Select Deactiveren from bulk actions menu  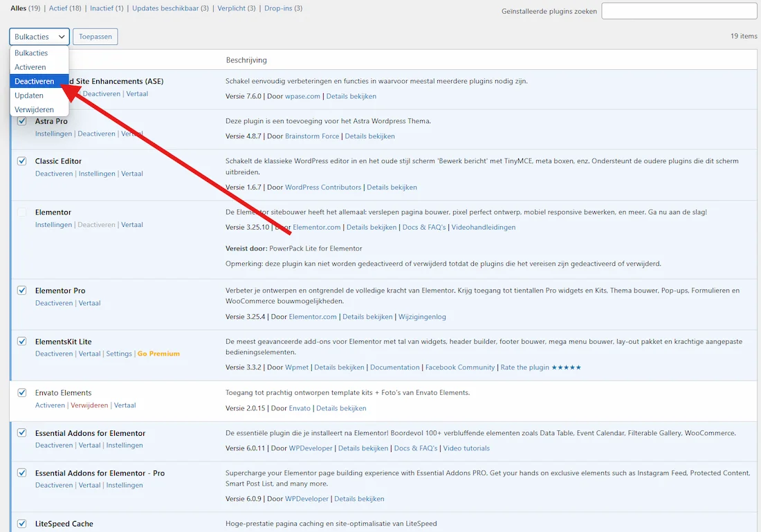click(x=35, y=82)
